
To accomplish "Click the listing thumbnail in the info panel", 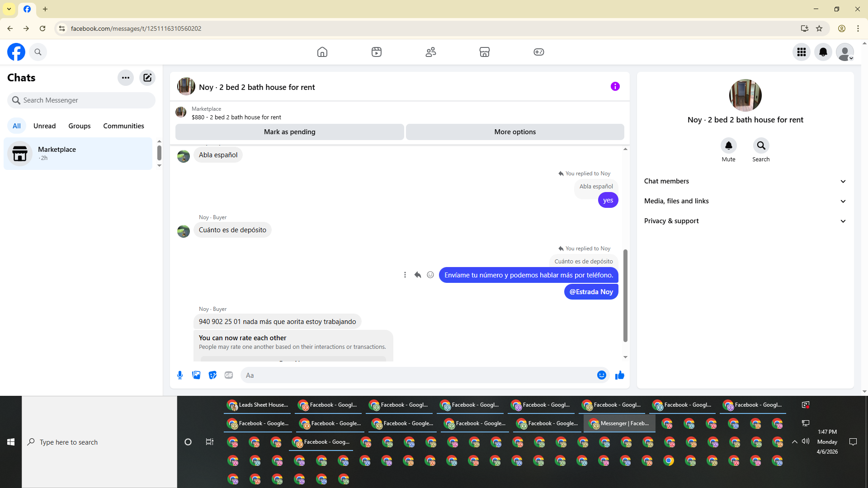I will click(x=745, y=95).
